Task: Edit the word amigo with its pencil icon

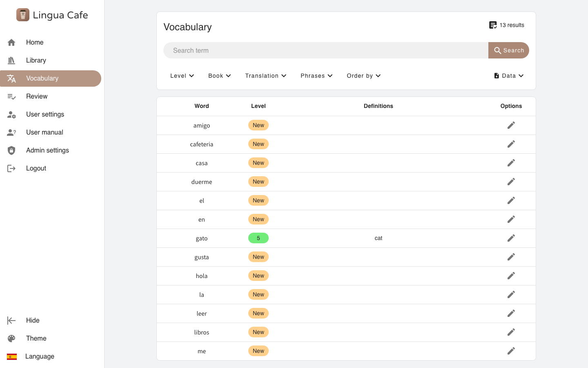Action: tap(511, 125)
